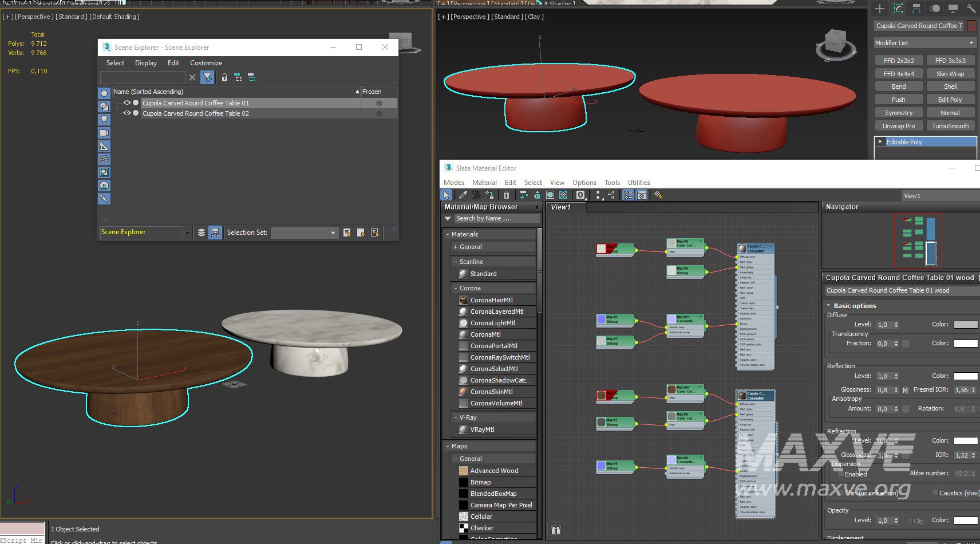Click the Unwrap Pro modifier button
This screenshot has height=544, width=980.
898,126
